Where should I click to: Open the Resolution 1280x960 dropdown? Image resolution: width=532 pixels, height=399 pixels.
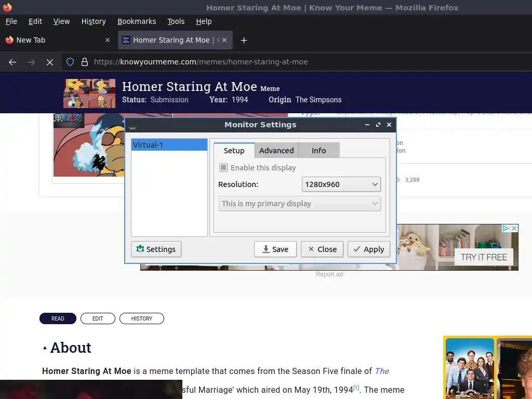click(x=341, y=184)
